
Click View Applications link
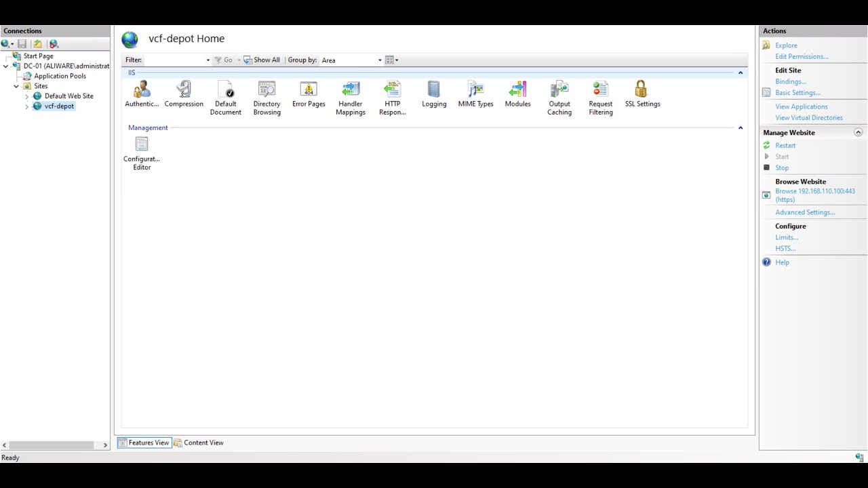pyautogui.click(x=801, y=106)
